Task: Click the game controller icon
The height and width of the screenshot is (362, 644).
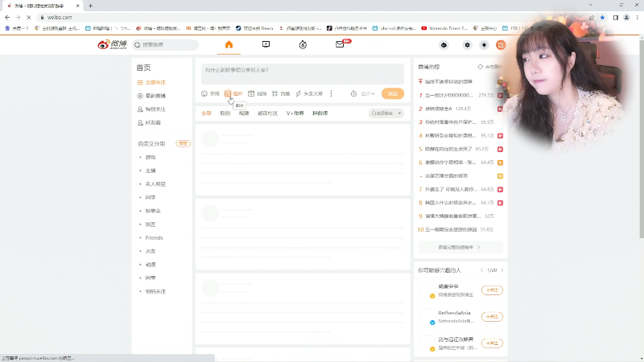Action: click(x=444, y=45)
